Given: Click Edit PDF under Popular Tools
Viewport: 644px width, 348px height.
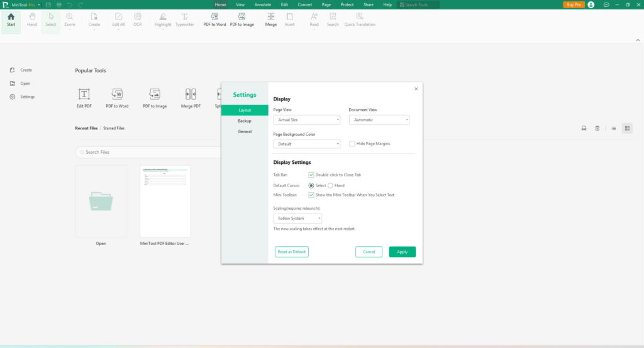Looking at the screenshot, I should (x=84, y=98).
